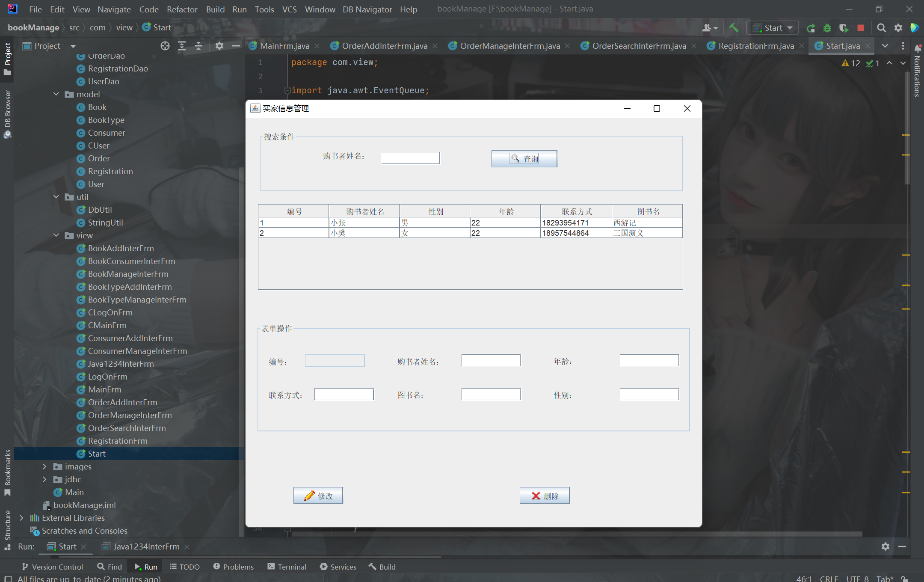The height and width of the screenshot is (582, 924).
Task: Select bookManage.iml file in tree
Action: 84,505
